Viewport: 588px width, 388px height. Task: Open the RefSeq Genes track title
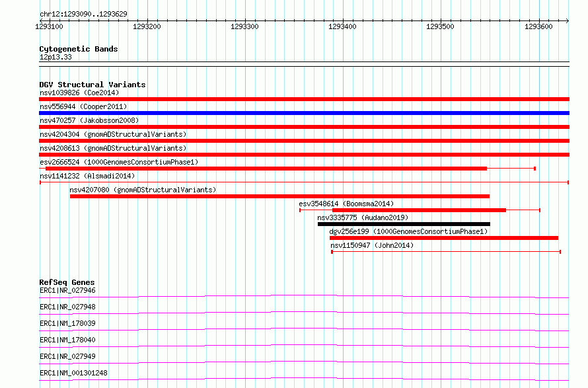[x=67, y=282]
